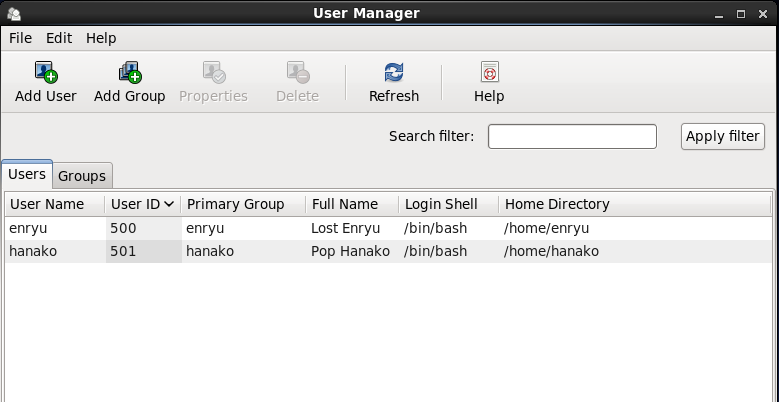Click the User Manager window icon
Screen dimensions: 779x402
14,14
